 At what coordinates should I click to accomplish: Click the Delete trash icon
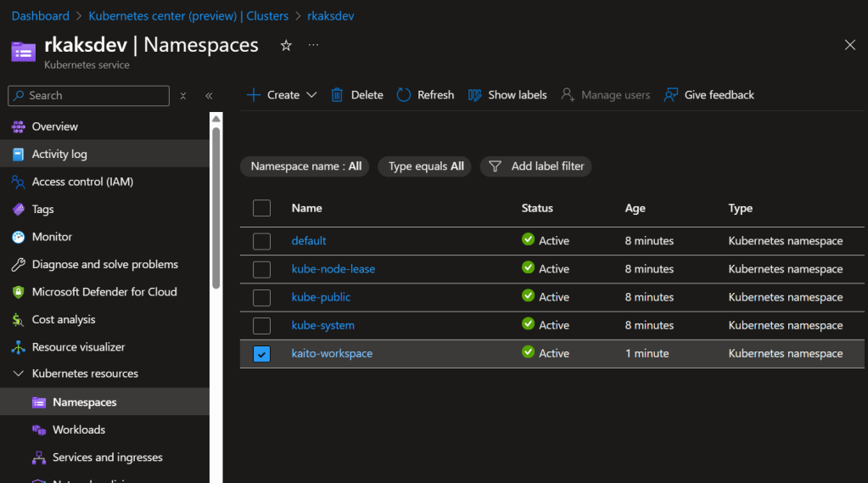click(337, 95)
